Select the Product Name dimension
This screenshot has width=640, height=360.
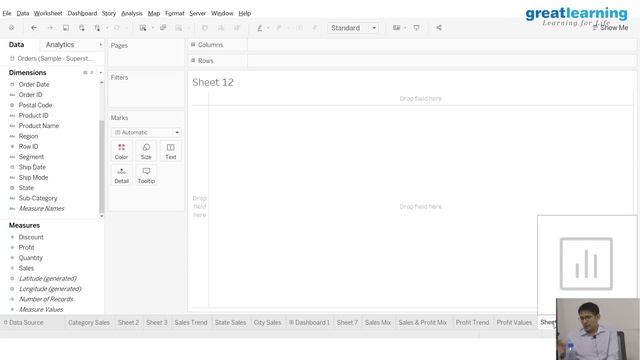click(x=38, y=126)
